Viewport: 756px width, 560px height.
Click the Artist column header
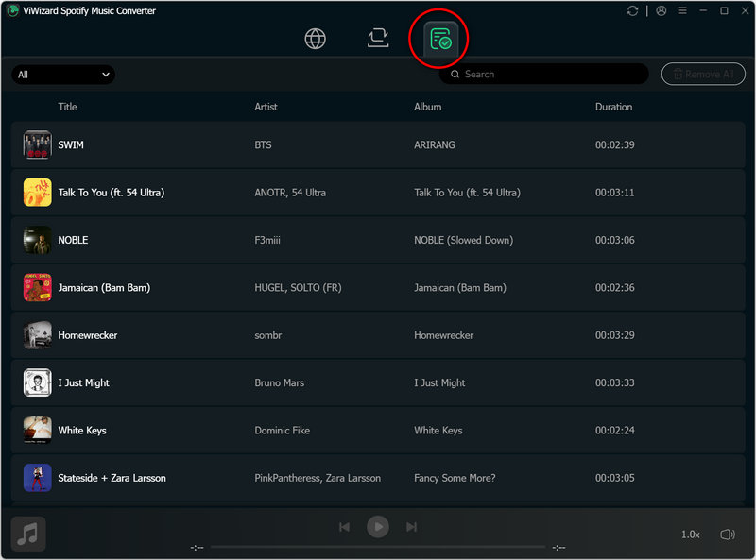266,107
